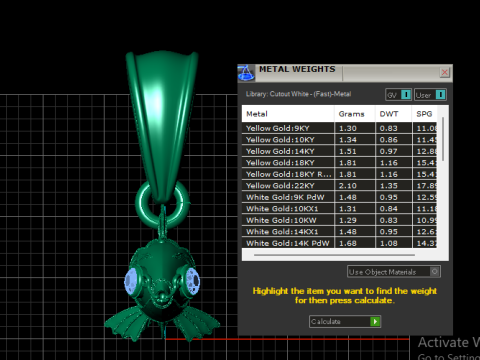Click the Grams column header
The image size is (480, 360).
[355, 114]
